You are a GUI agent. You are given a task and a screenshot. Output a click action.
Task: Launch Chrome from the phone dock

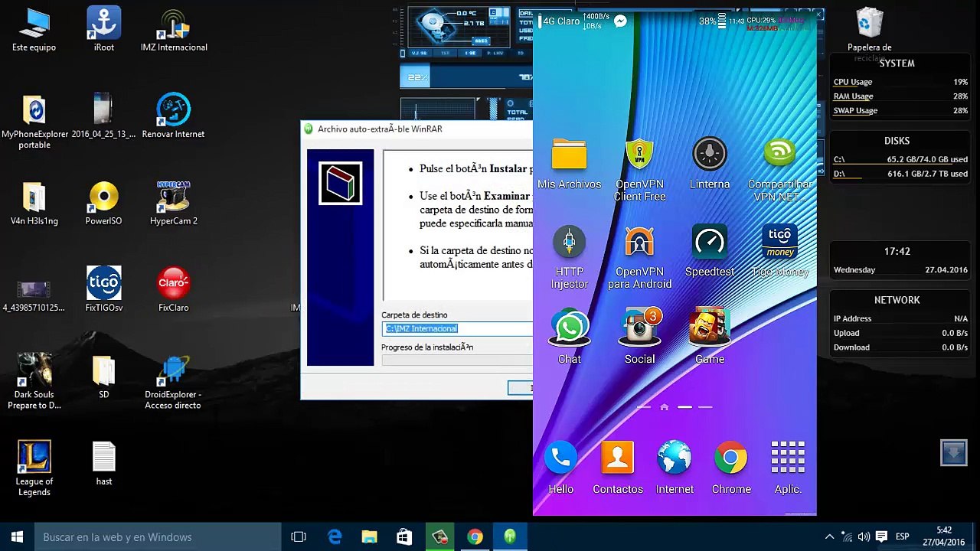pyautogui.click(x=731, y=467)
